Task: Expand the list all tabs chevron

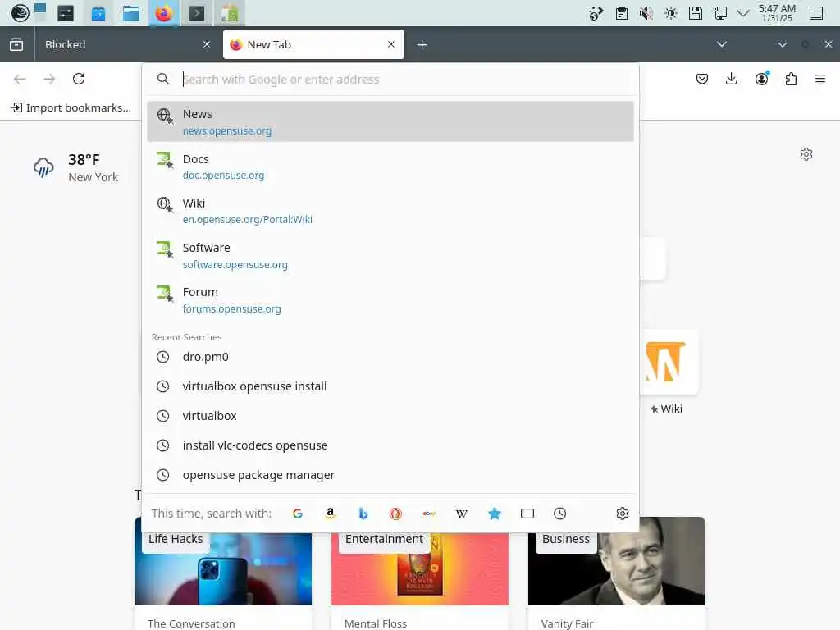Action: 722,44
